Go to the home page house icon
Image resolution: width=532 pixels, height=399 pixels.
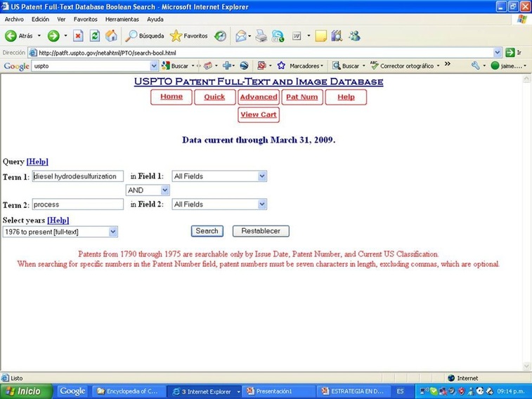111,36
